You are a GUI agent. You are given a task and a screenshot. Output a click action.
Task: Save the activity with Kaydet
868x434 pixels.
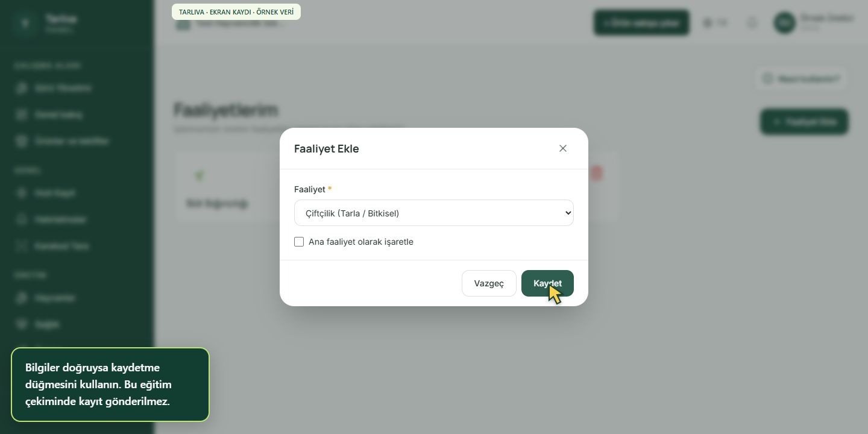547,283
